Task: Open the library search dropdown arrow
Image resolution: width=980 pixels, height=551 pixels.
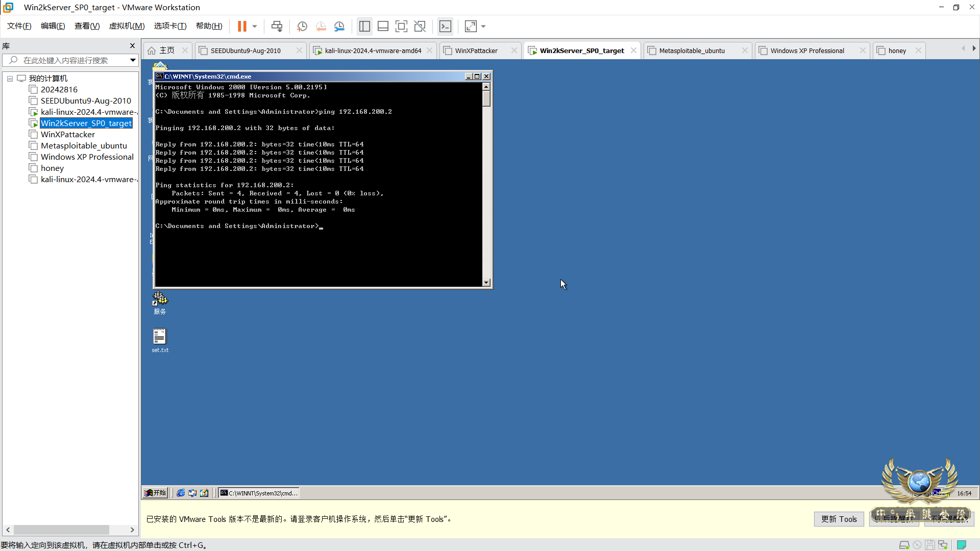Action: coord(133,60)
